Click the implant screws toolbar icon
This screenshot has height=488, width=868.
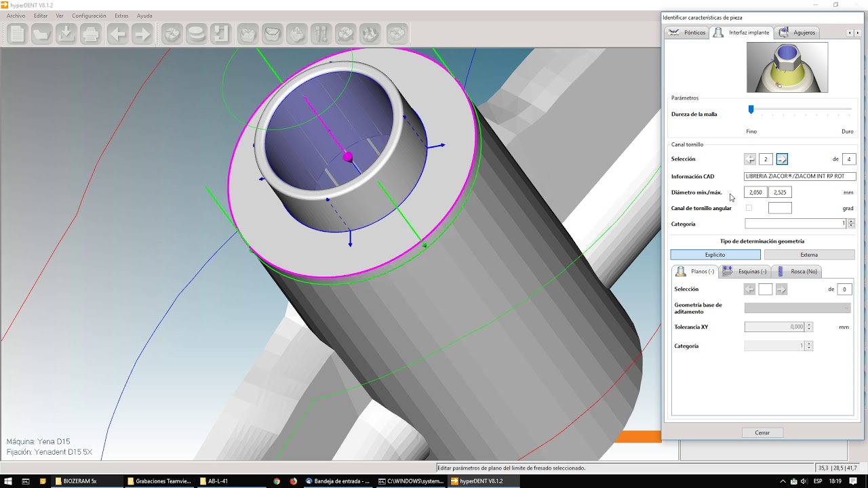coord(321,34)
